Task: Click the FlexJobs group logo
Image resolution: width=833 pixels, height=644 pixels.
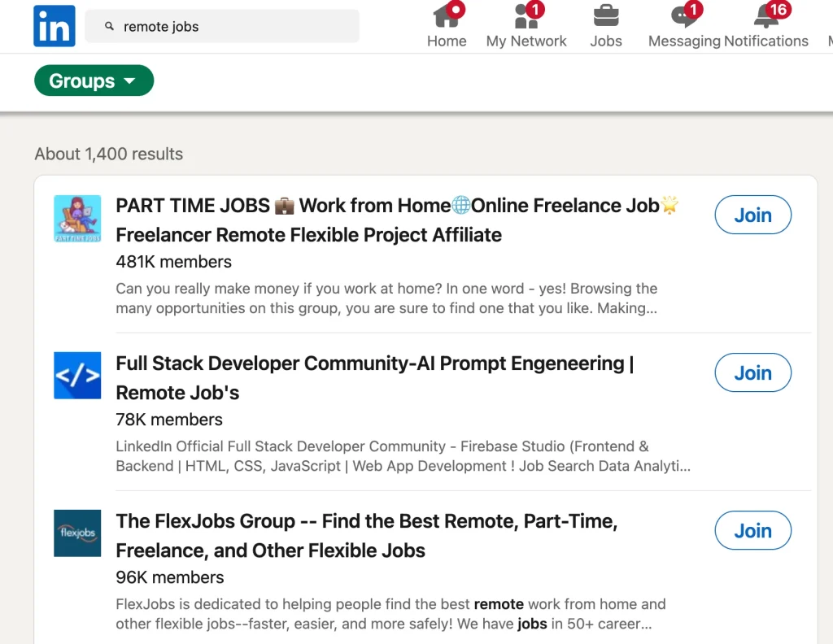Action: [77, 533]
